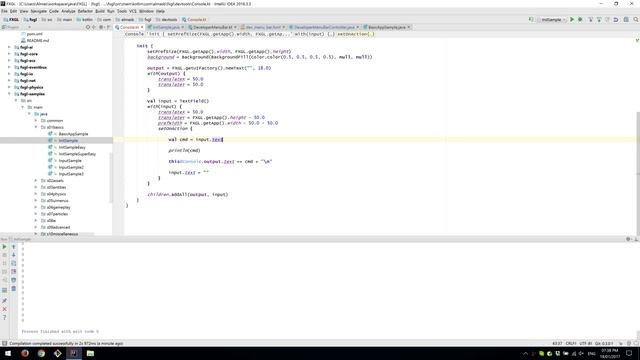
Task: Place cursor on println(cmd) line
Action: pyautogui.click(x=184, y=151)
